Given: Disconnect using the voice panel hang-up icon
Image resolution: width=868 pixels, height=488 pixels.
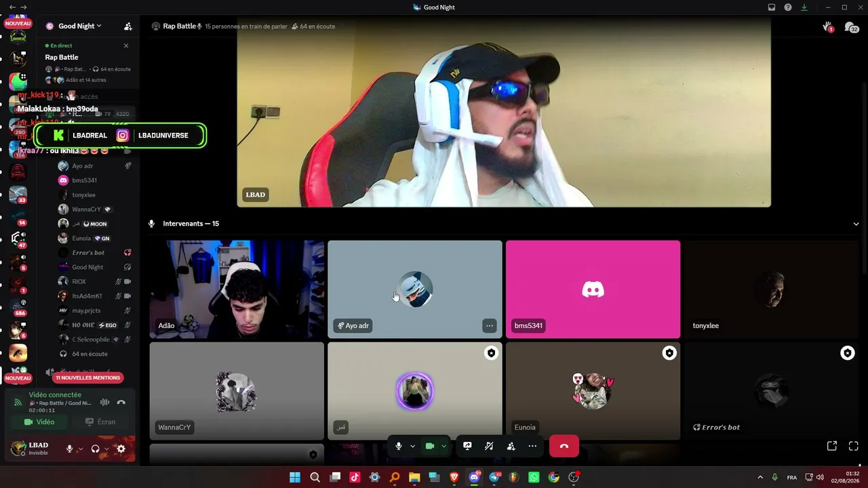Looking at the screenshot, I should tap(121, 403).
